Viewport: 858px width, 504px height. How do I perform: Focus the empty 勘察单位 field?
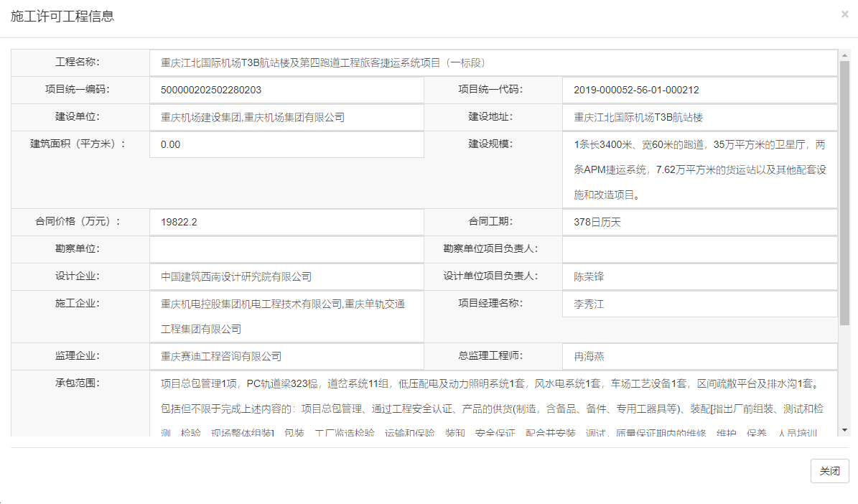(x=286, y=249)
